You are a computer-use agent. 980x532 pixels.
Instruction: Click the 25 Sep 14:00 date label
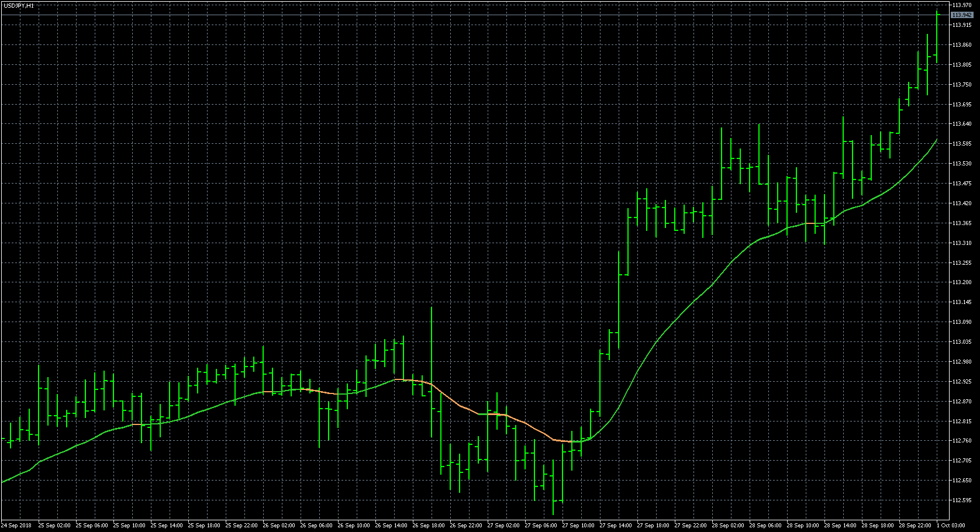[165, 526]
